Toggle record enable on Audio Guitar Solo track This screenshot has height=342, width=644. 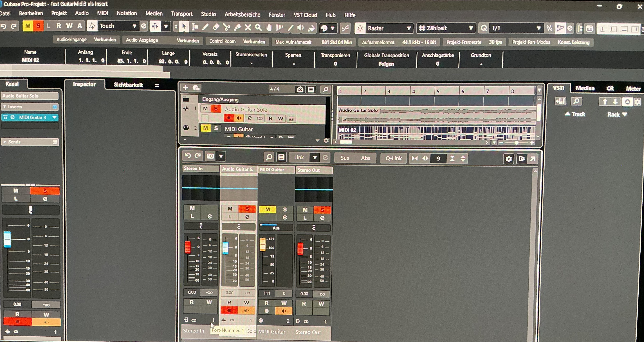coord(228,118)
